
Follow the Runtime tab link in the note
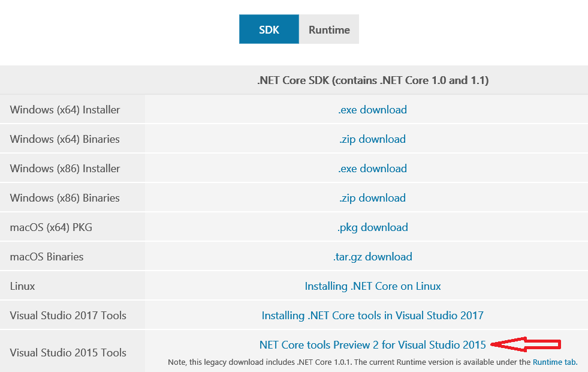coord(555,362)
